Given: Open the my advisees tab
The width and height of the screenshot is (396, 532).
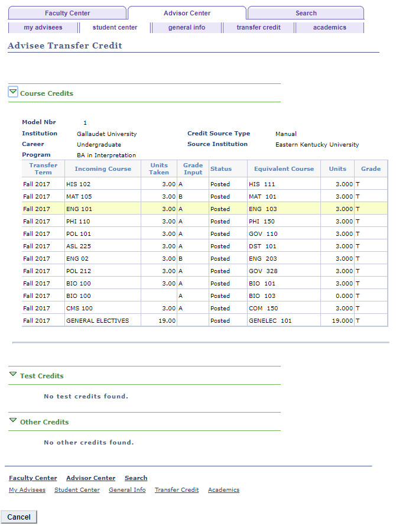Looking at the screenshot, I should pyautogui.click(x=43, y=27).
